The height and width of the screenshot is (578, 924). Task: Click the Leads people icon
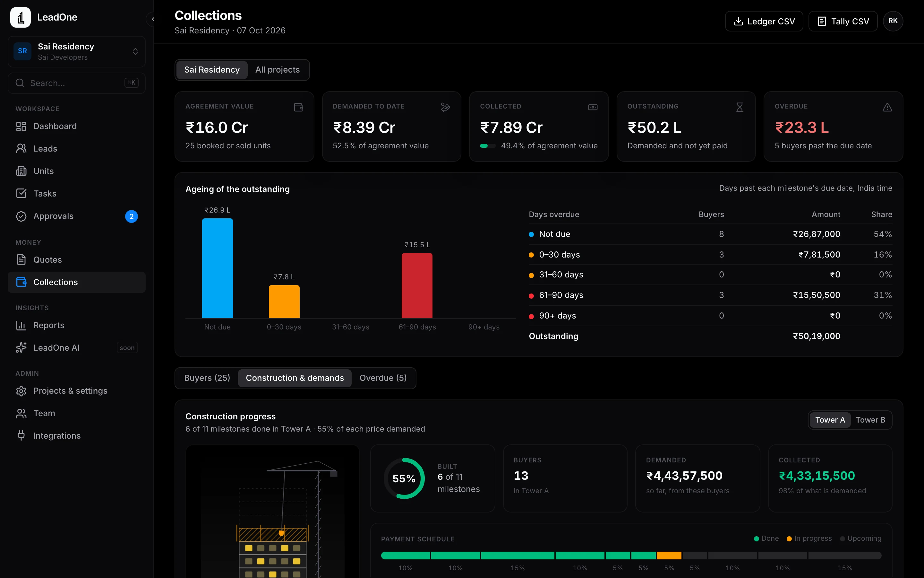[x=21, y=149]
